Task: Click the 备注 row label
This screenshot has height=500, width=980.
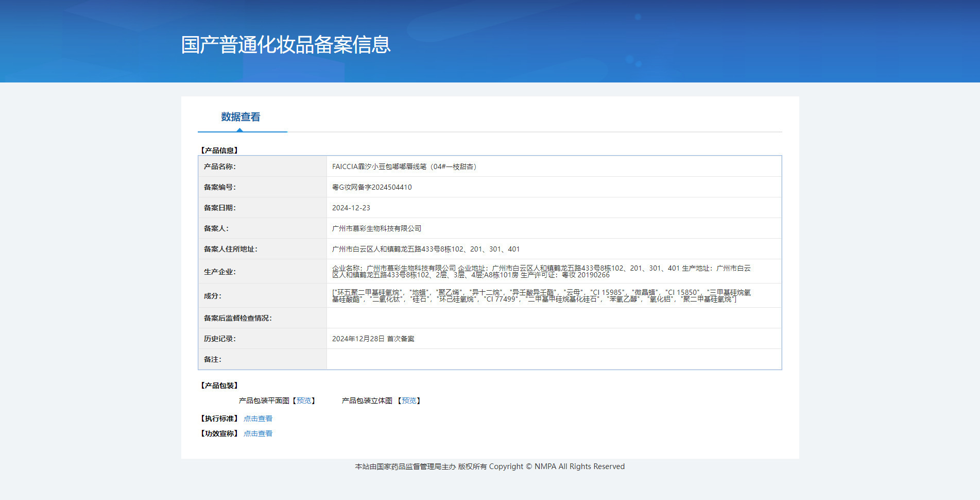Action: 213,359
